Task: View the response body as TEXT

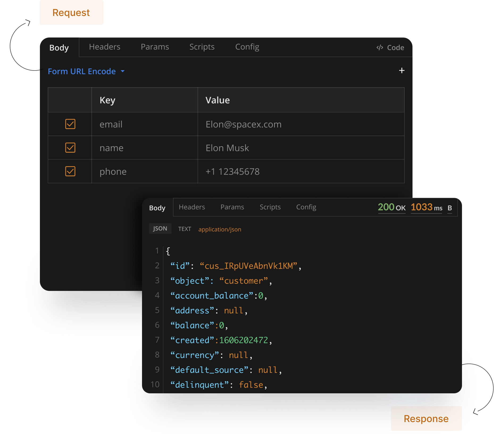Action: (x=184, y=229)
